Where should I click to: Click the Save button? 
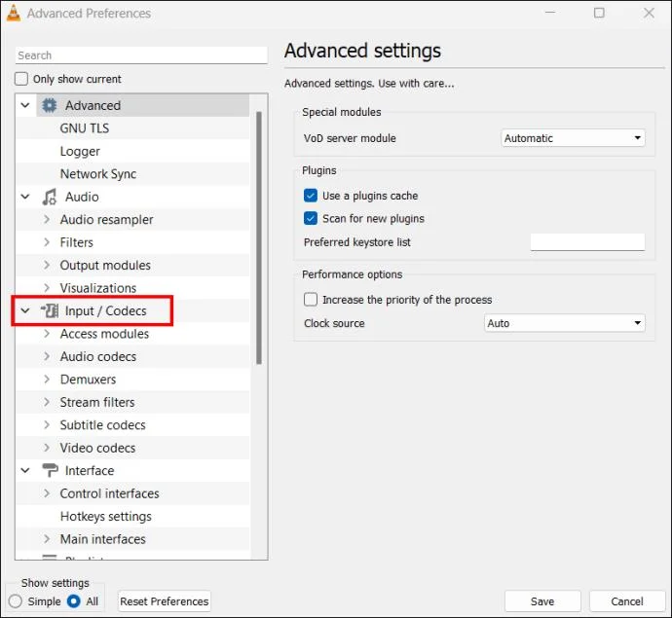542,601
